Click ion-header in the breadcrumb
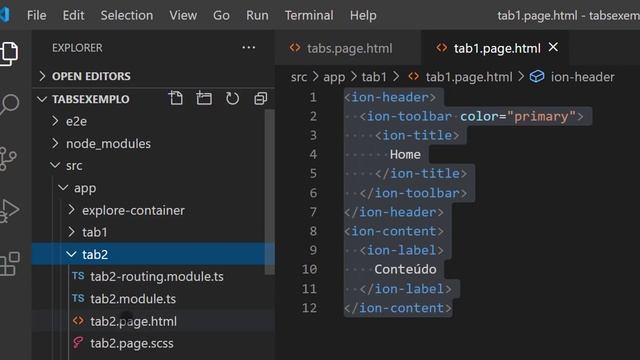This screenshot has height=360, width=640. (x=582, y=77)
